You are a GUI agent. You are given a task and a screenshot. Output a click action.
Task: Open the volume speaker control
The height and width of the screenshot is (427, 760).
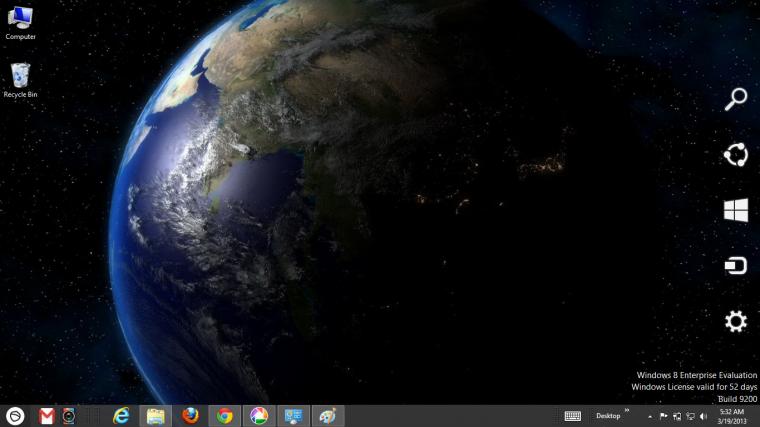pyautogui.click(x=704, y=416)
